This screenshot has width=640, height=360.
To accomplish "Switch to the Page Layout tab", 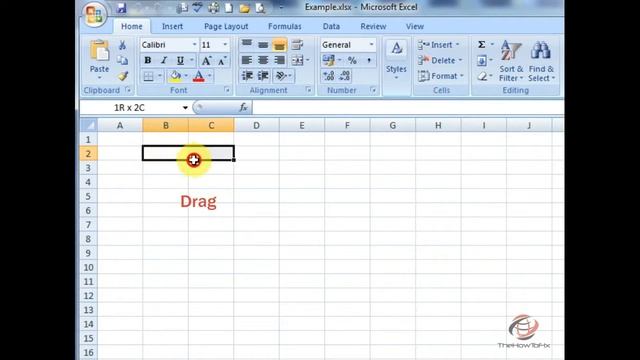I will [226, 27].
